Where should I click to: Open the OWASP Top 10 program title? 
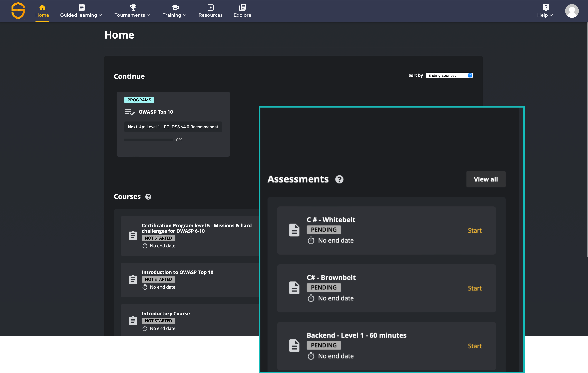coord(156,112)
